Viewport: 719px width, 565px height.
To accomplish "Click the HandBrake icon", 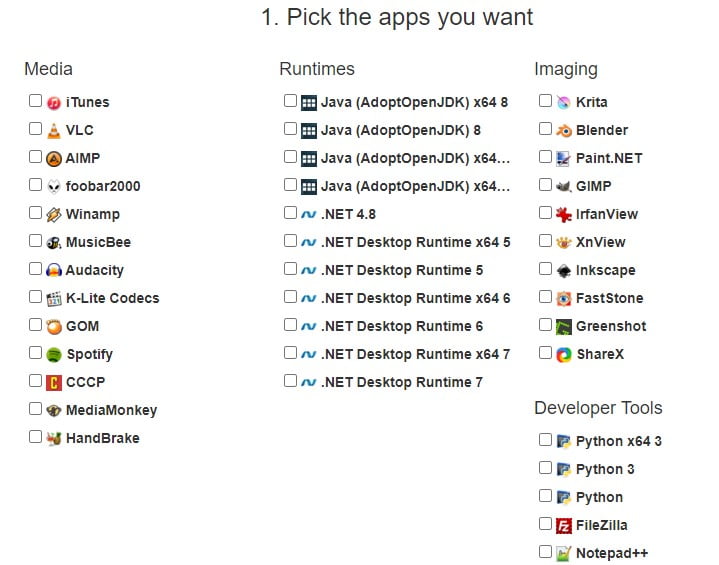I will pyautogui.click(x=54, y=438).
